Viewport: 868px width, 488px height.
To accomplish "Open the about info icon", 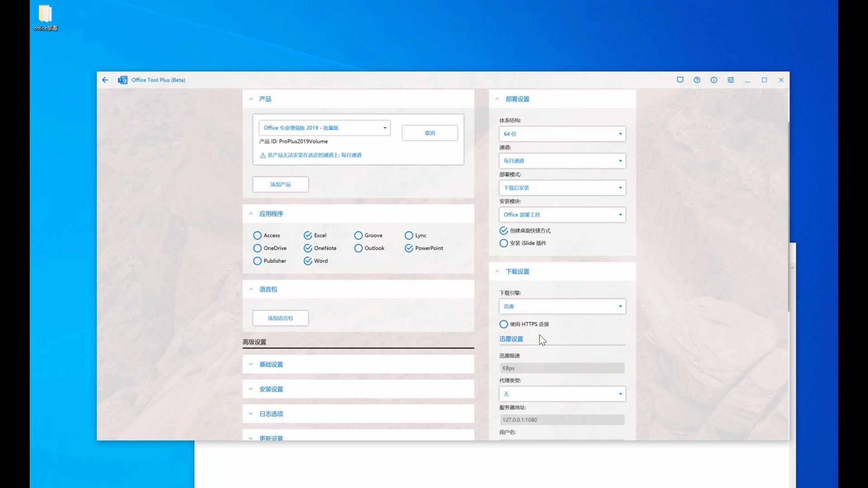I will tap(713, 80).
